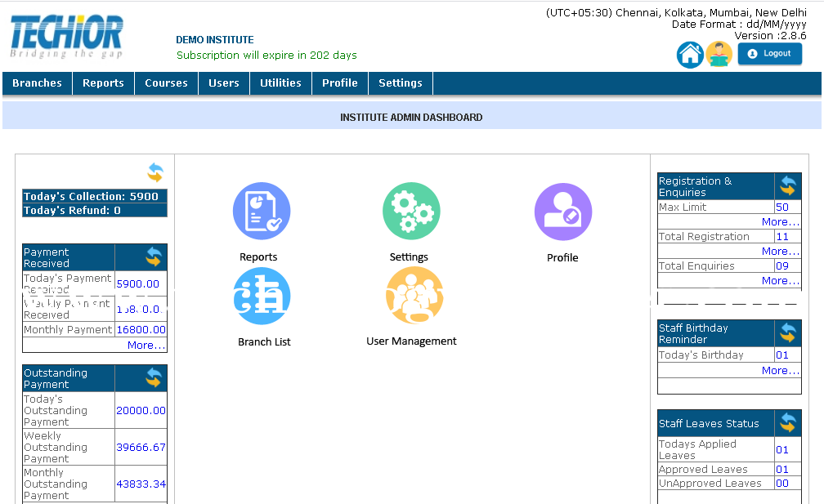The height and width of the screenshot is (504, 824).
Task: Refresh Staff Leaves Status panel
Action: click(x=788, y=422)
